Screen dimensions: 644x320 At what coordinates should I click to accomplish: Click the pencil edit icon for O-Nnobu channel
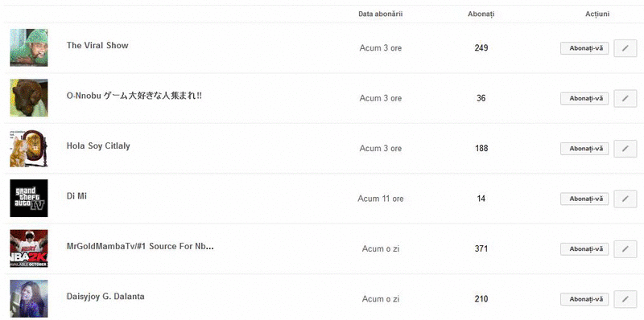coord(625,98)
